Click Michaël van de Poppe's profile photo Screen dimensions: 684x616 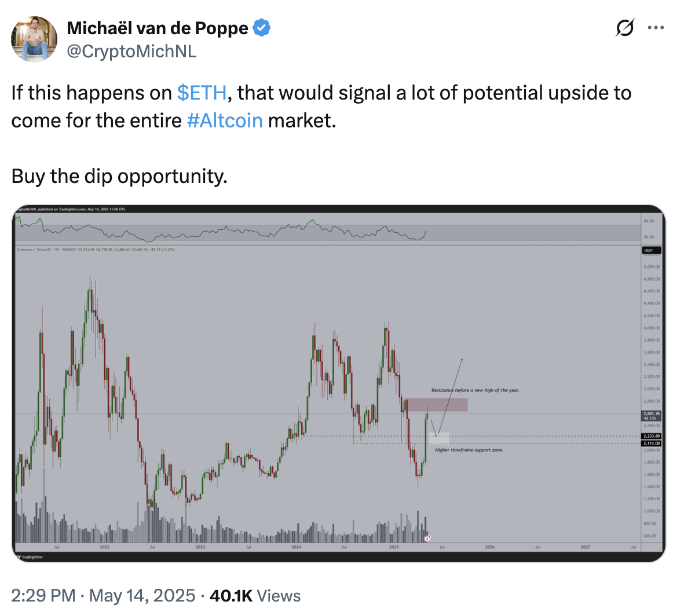click(x=34, y=39)
